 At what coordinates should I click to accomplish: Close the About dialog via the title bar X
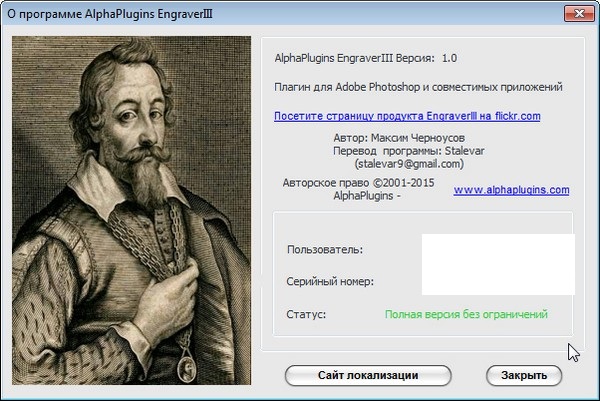(x=579, y=14)
